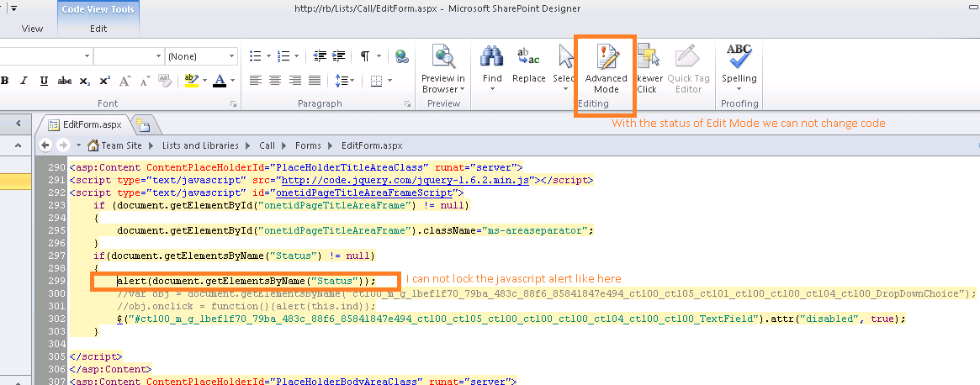Collapse the navigation pane with left chevron
This screenshot has height=385, width=980.
coord(19,124)
